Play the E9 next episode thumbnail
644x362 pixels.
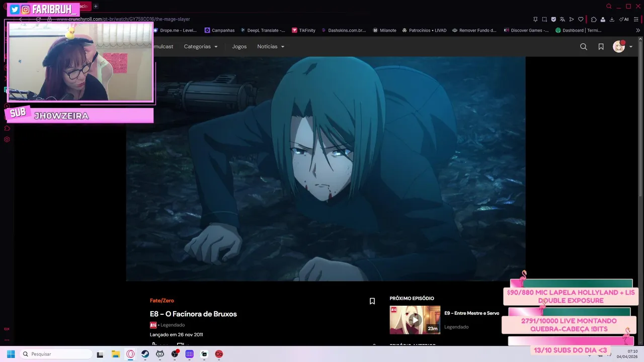pyautogui.click(x=415, y=320)
